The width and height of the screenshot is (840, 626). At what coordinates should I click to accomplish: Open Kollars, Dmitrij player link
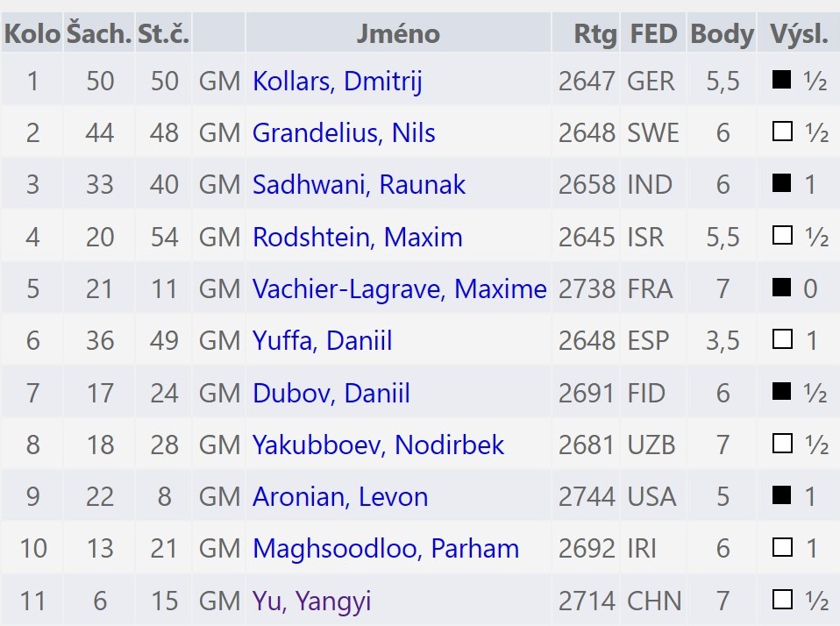[x=337, y=82]
